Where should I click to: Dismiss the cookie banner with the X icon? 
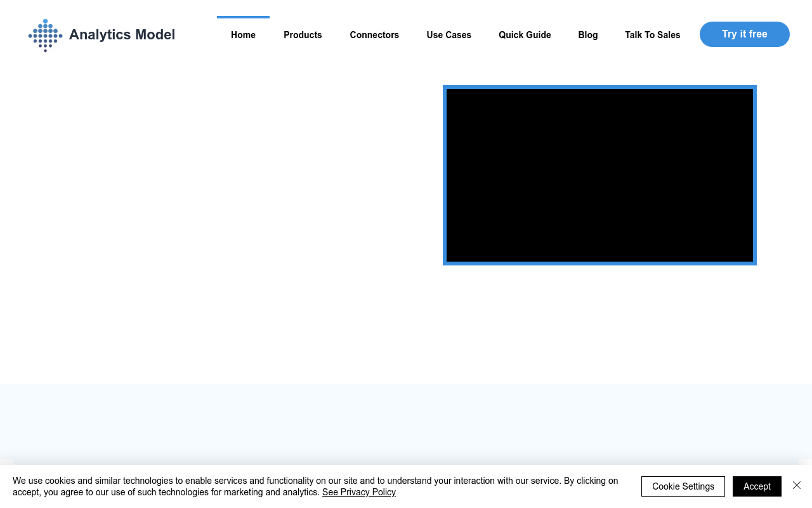[x=797, y=485]
